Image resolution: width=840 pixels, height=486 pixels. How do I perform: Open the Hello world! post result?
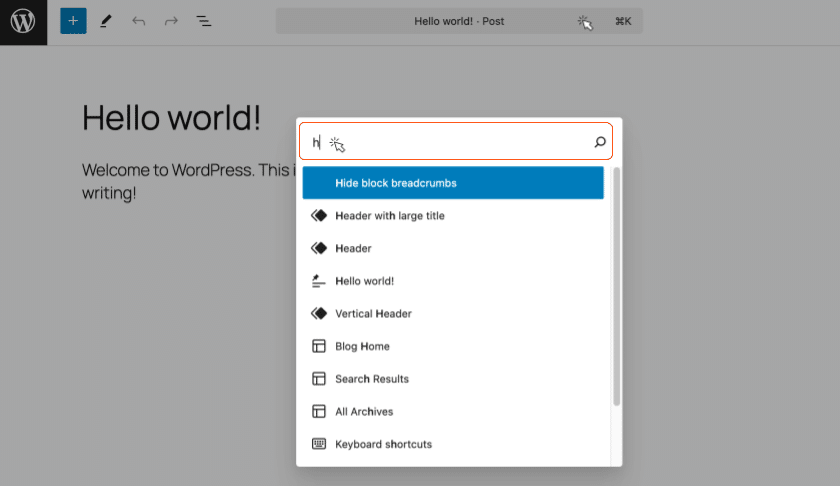(x=364, y=281)
